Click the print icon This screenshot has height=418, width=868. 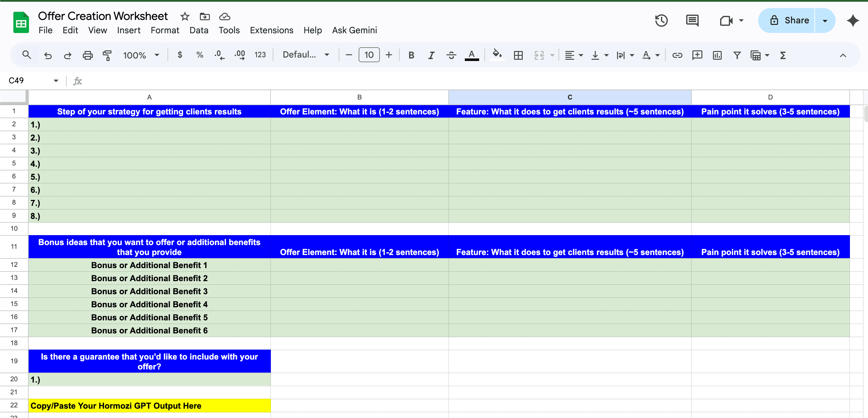tap(87, 55)
